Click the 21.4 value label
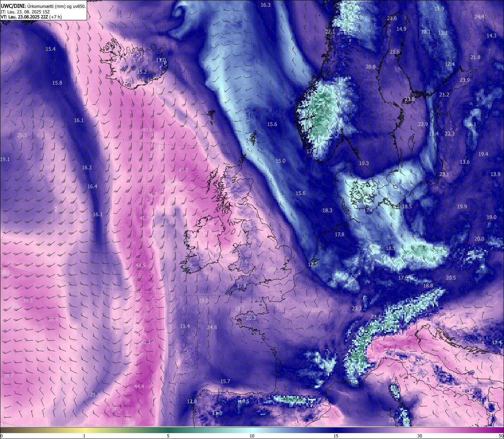The width and height of the screenshot is (504, 439). point(95,395)
